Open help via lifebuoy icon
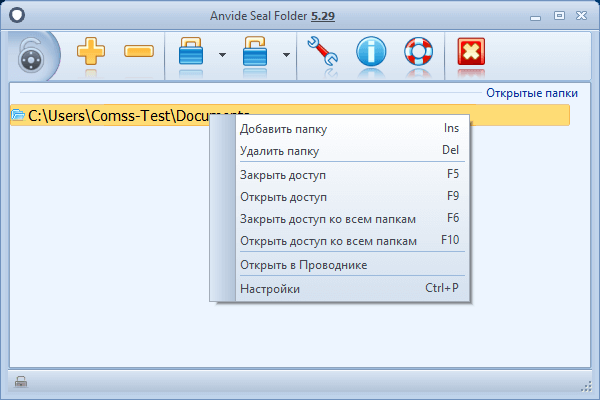 click(419, 51)
